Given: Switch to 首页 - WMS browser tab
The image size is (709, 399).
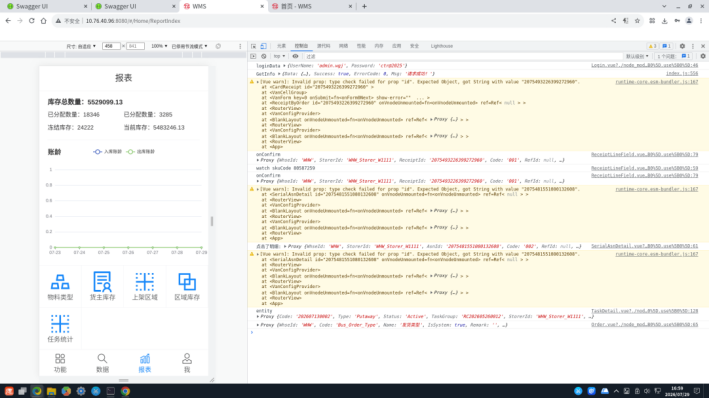Looking at the screenshot, I should [311, 6].
